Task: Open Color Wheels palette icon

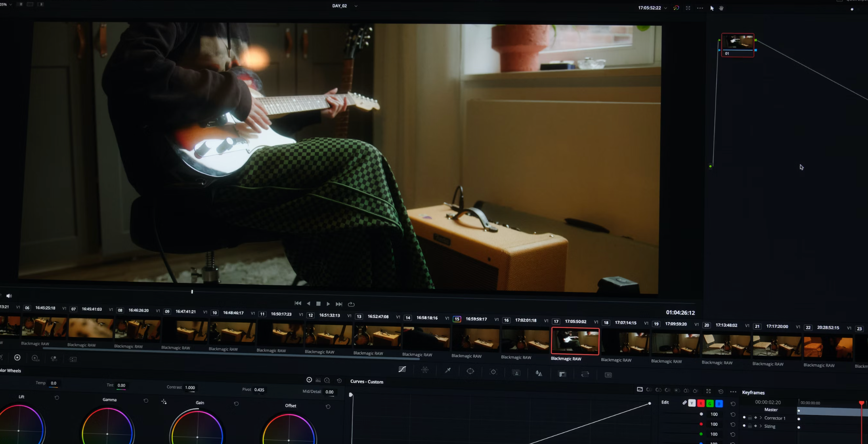Action: pyautogui.click(x=17, y=358)
